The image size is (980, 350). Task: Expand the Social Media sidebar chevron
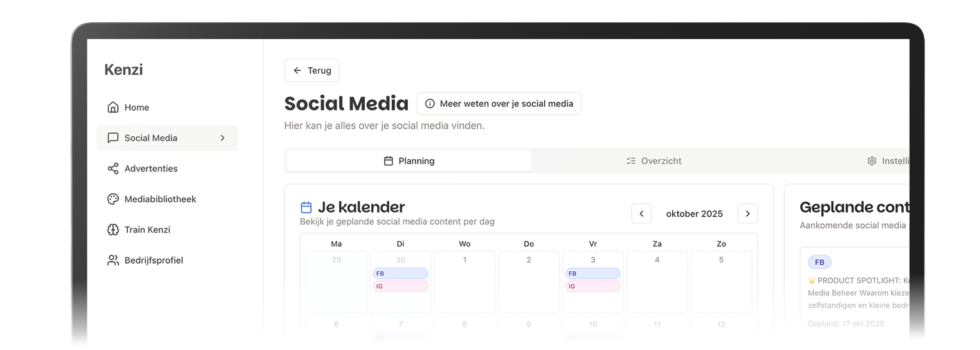click(223, 138)
